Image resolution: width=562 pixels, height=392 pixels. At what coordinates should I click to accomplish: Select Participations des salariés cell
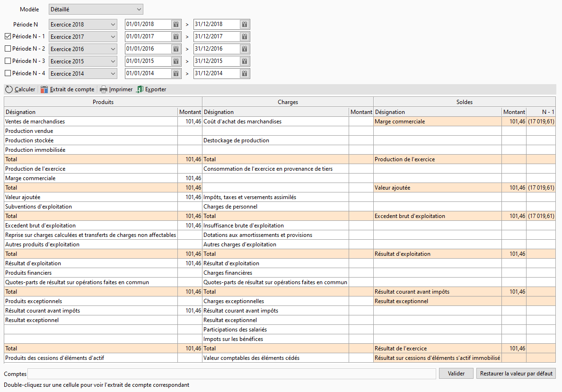[x=275, y=329]
